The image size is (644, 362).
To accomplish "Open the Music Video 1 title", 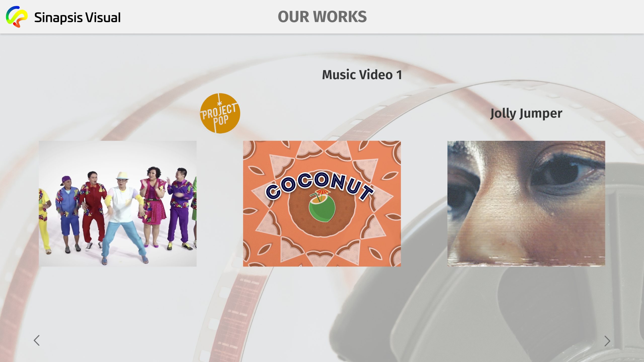I will pyautogui.click(x=362, y=75).
